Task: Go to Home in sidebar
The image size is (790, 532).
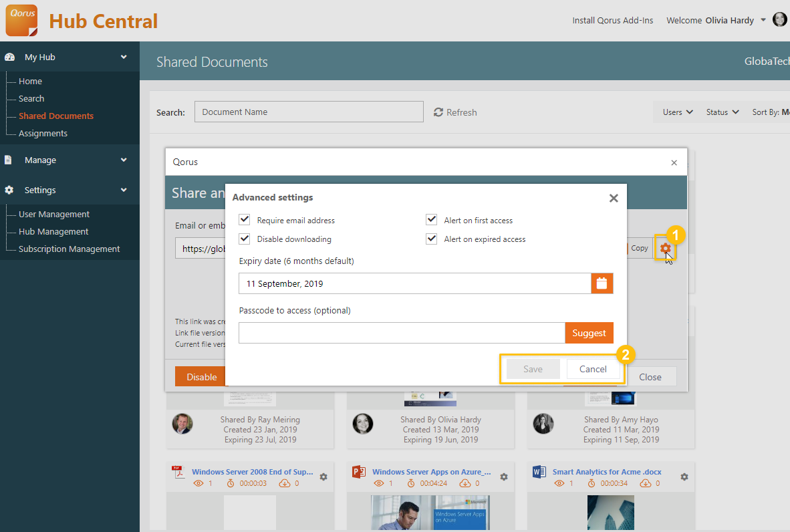Action: click(x=30, y=81)
